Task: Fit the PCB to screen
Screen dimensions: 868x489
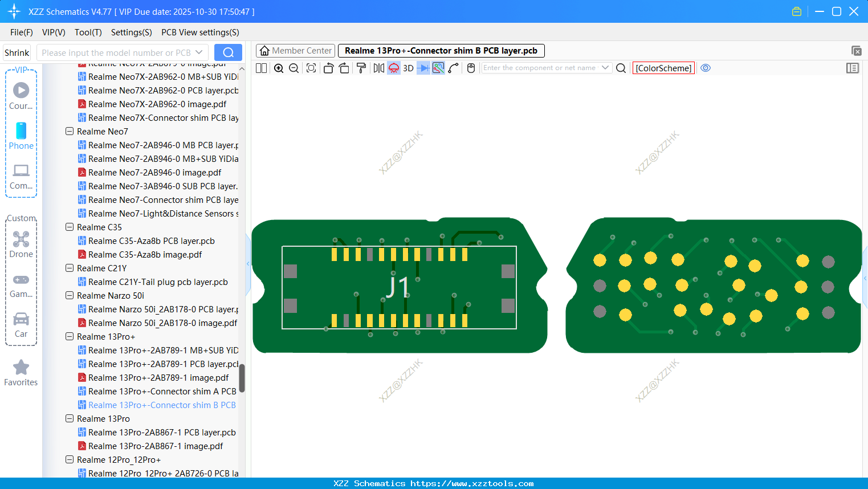Action: click(311, 68)
